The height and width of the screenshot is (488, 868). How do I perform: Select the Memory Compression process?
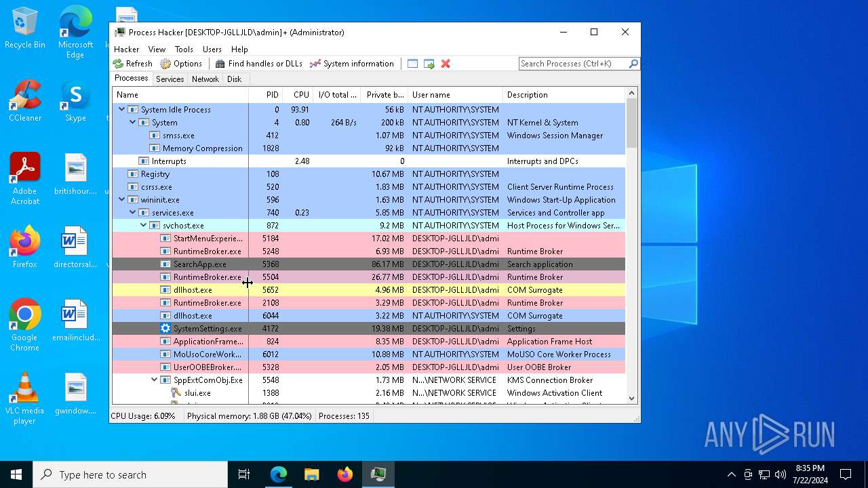tap(369, 148)
